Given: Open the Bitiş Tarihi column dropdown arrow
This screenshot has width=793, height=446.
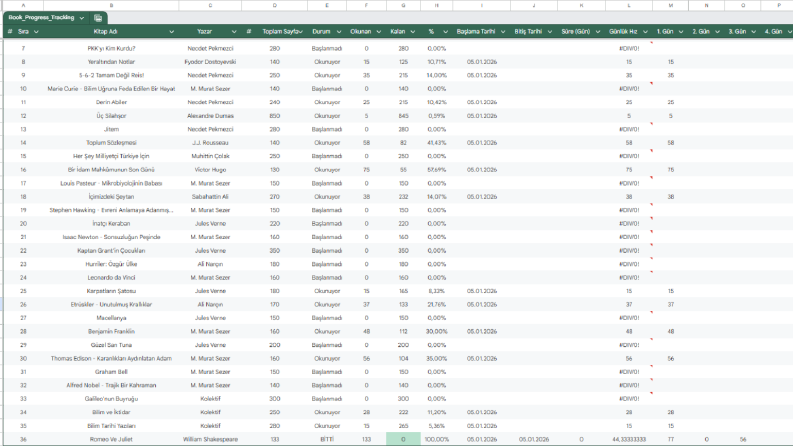Looking at the screenshot, I should (x=550, y=31).
